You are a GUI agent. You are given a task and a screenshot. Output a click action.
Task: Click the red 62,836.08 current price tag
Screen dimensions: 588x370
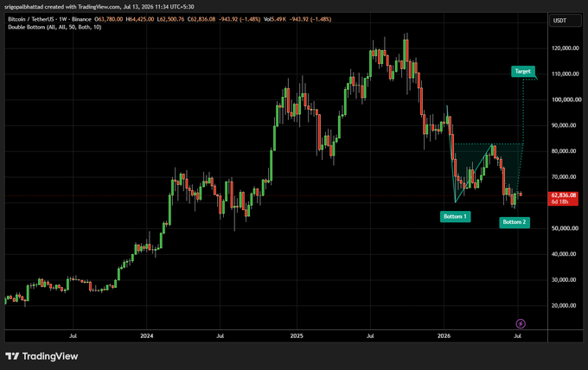click(x=563, y=195)
